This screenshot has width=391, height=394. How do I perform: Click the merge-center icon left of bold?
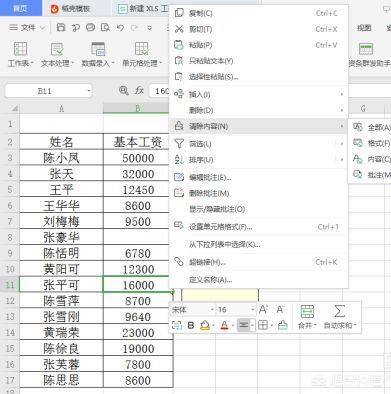click(x=176, y=325)
